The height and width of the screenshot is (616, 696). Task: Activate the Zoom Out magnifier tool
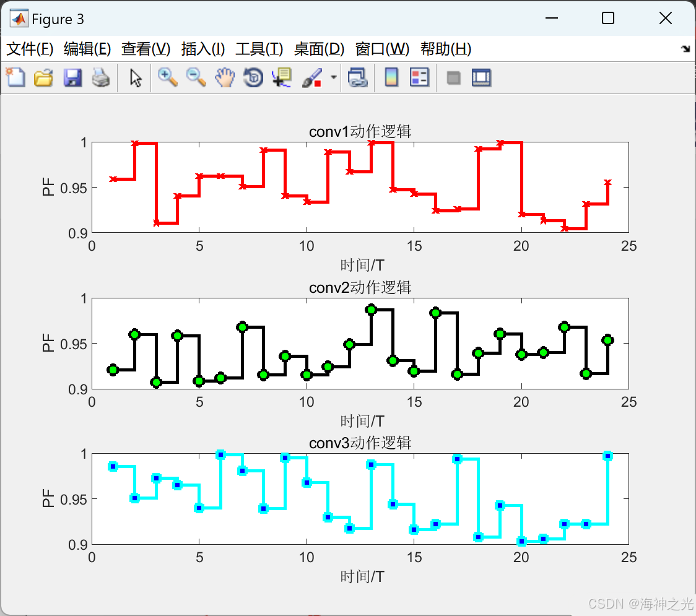196,77
